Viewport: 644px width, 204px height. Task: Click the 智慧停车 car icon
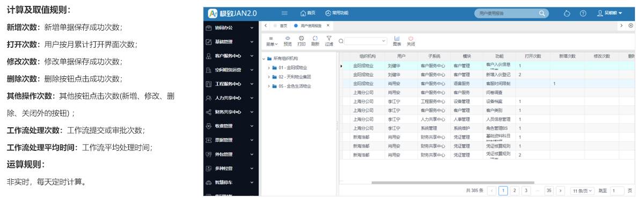coord(209,182)
